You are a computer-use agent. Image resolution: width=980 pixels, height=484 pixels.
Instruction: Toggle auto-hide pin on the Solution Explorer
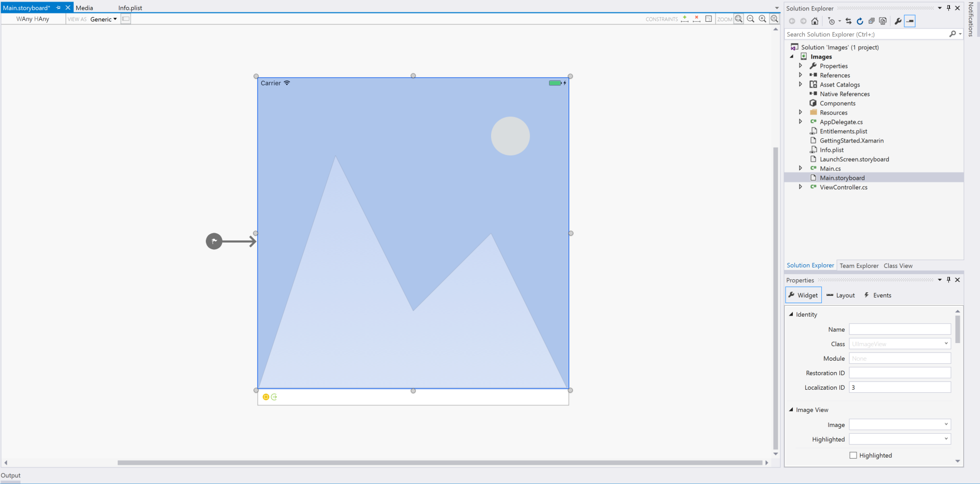click(948, 8)
